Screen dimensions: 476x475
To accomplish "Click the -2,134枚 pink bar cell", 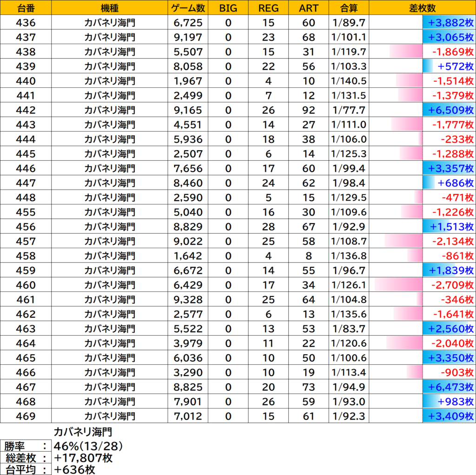I will pos(422,241).
